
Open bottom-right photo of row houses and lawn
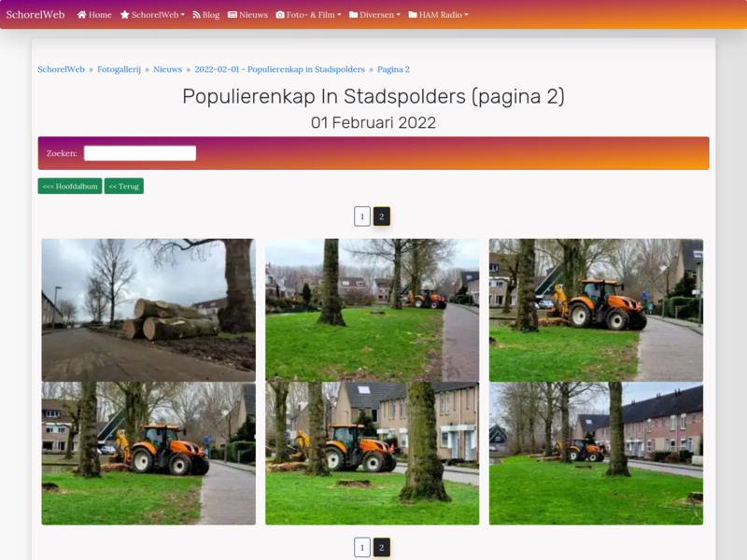(x=596, y=454)
